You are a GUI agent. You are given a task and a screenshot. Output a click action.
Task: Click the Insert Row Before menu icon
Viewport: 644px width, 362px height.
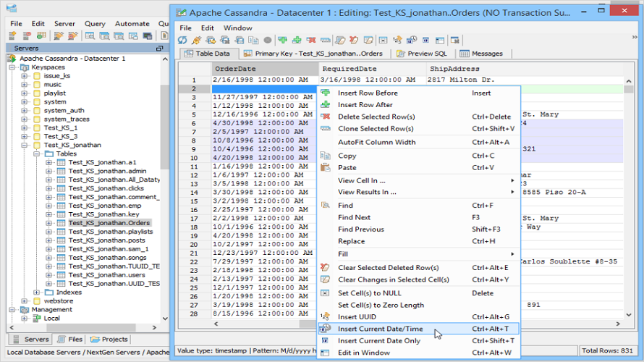pos(326,93)
